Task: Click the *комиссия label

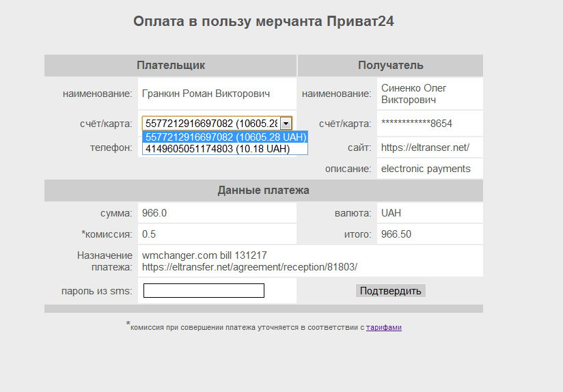Action: point(107,234)
